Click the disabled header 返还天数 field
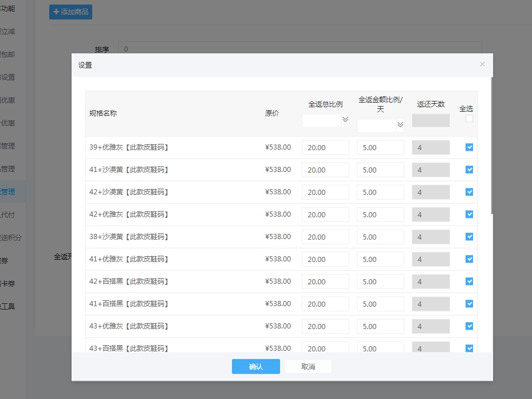Image resolution: width=532 pixels, height=399 pixels. point(431,120)
